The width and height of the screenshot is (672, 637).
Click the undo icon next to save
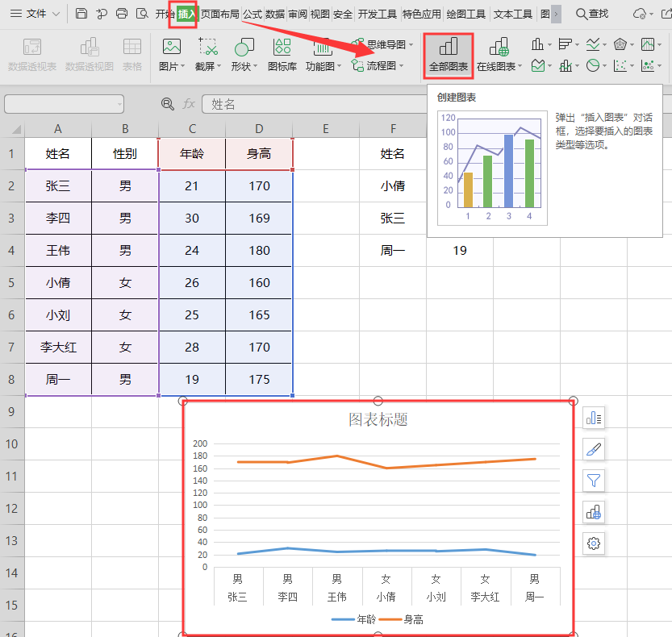(101, 14)
